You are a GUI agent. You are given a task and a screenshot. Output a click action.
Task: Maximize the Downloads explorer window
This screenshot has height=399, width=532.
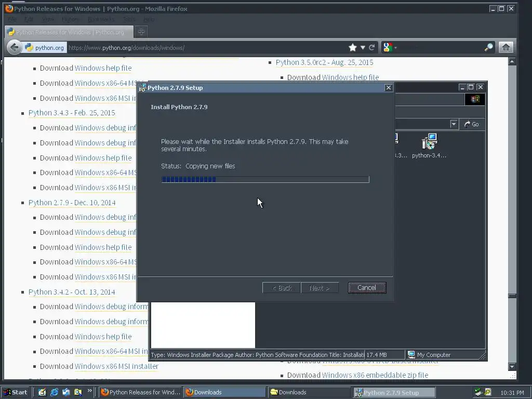pyautogui.click(x=471, y=87)
